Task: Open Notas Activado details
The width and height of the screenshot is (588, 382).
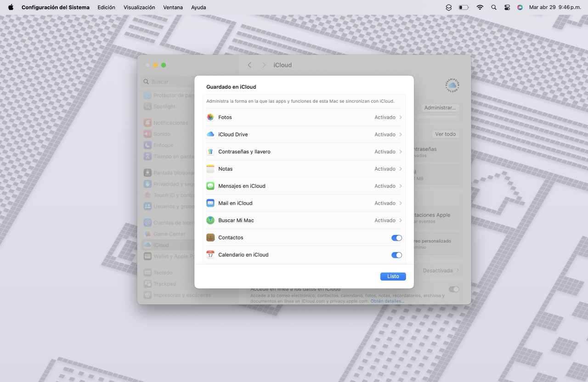Action: click(388, 169)
